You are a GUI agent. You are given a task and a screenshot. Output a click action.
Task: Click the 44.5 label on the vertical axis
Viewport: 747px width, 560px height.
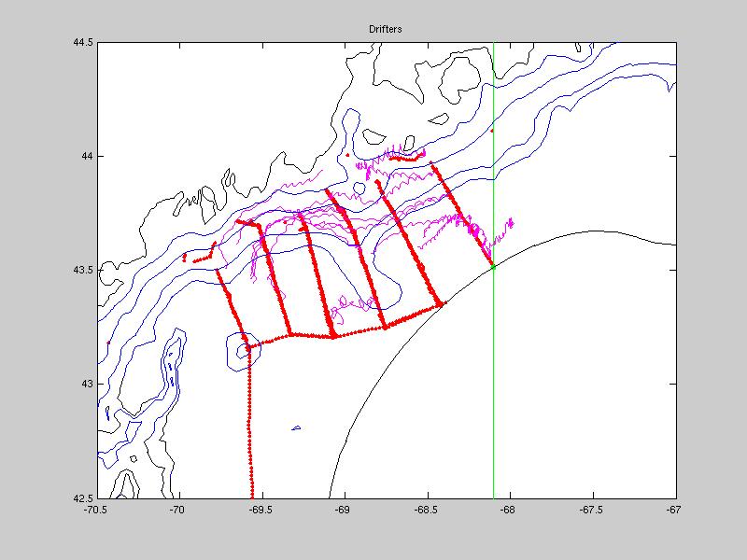pyautogui.click(x=83, y=43)
